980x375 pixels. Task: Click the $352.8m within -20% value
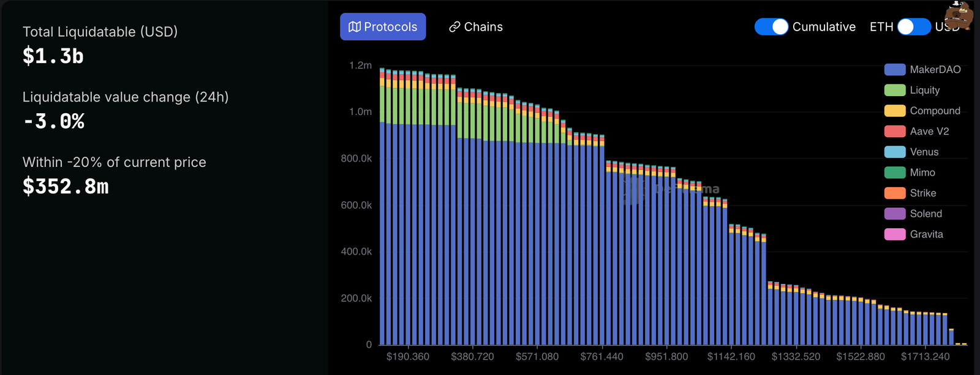click(66, 187)
